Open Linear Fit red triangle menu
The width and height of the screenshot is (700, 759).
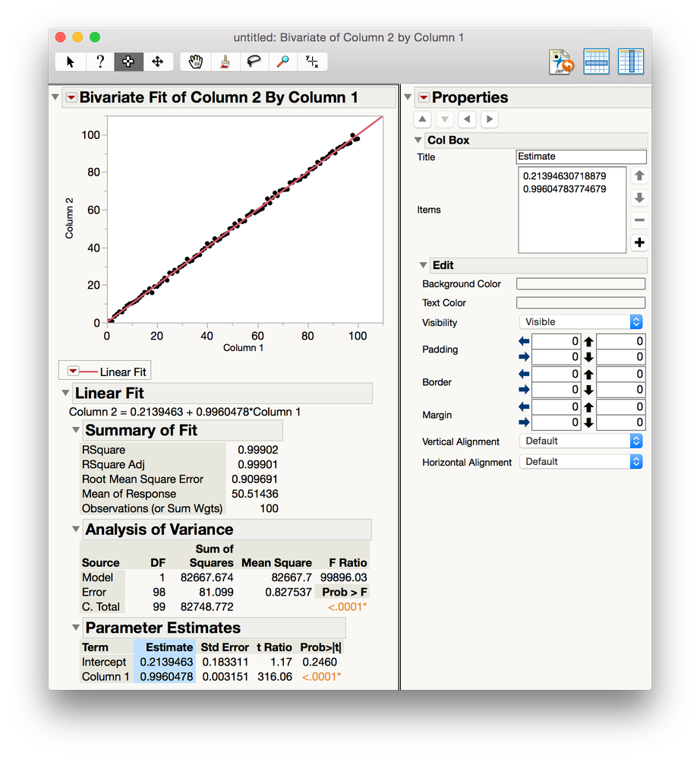click(x=73, y=372)
